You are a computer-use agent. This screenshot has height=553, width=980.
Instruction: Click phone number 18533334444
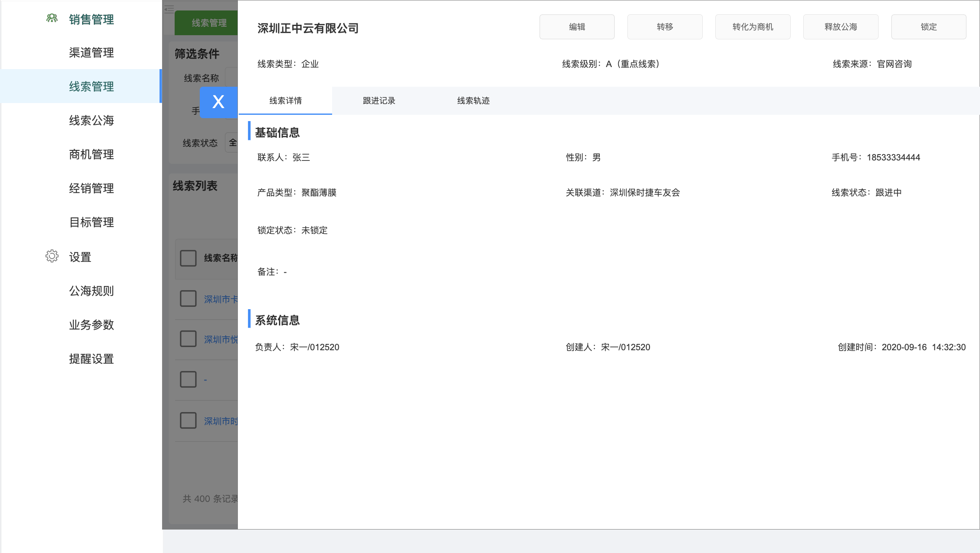coord(893,158)
